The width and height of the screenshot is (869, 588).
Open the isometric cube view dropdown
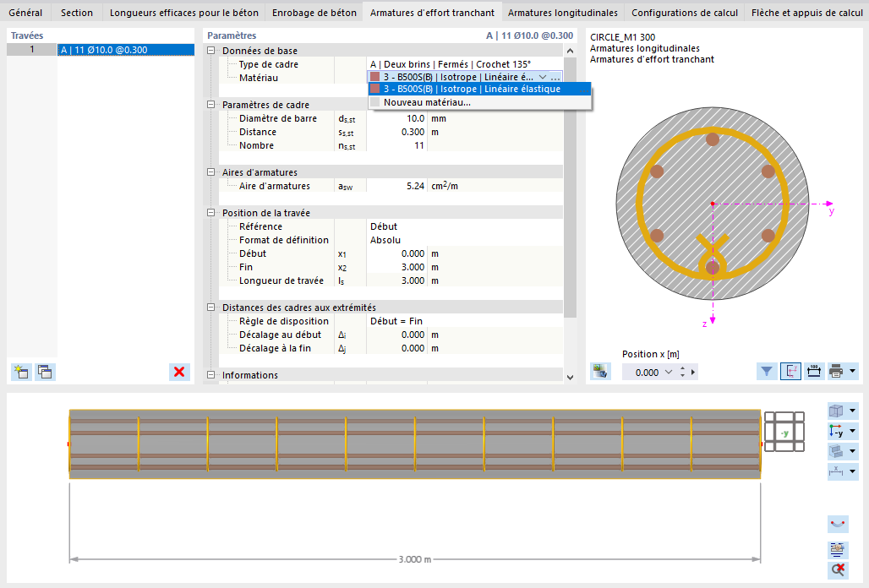pyautogui.click(x=852, y=411)
